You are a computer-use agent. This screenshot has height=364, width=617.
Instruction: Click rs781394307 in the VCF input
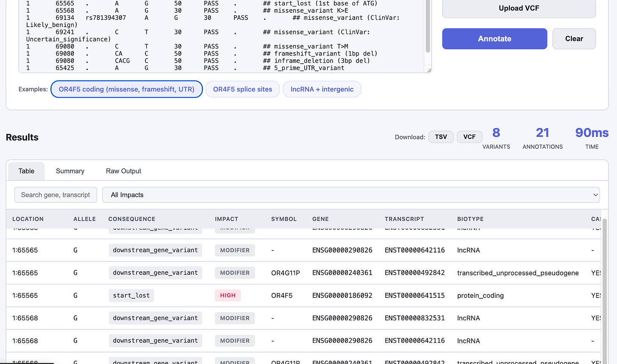[106, 18]
